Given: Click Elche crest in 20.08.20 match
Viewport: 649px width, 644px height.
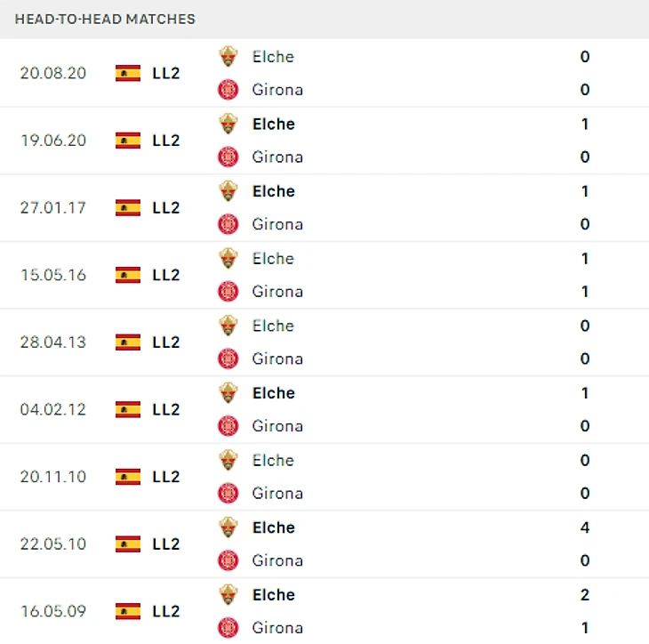Looking at the screenshot, I should point(228,57).
